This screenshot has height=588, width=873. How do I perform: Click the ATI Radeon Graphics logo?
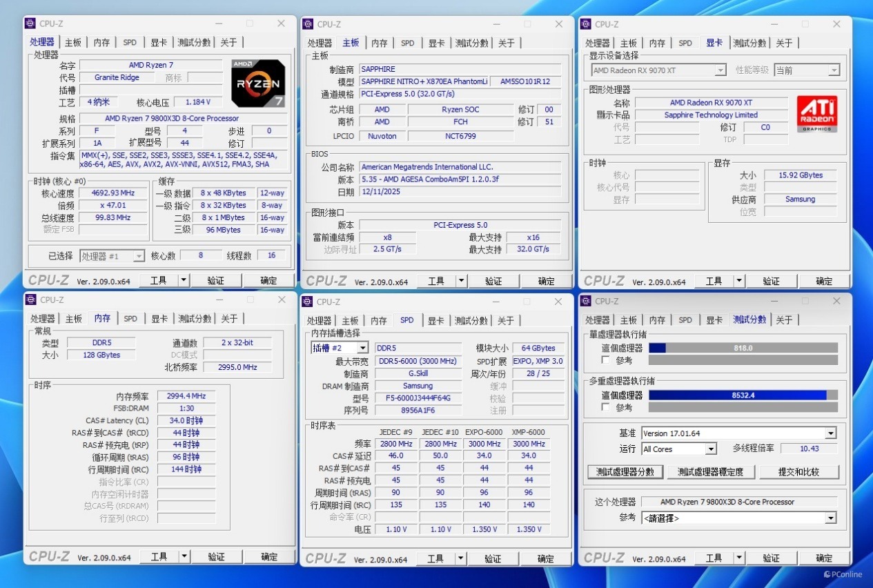[817, 114]
